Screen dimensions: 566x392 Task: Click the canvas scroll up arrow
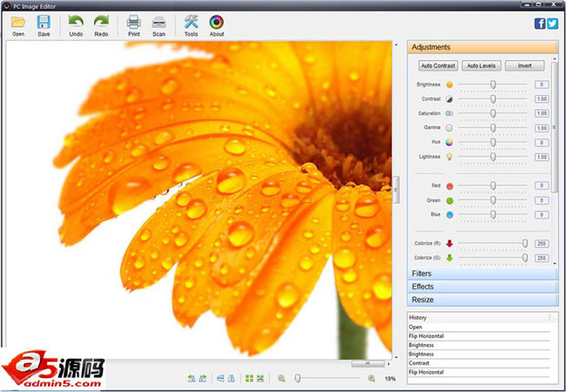[396, 44]
